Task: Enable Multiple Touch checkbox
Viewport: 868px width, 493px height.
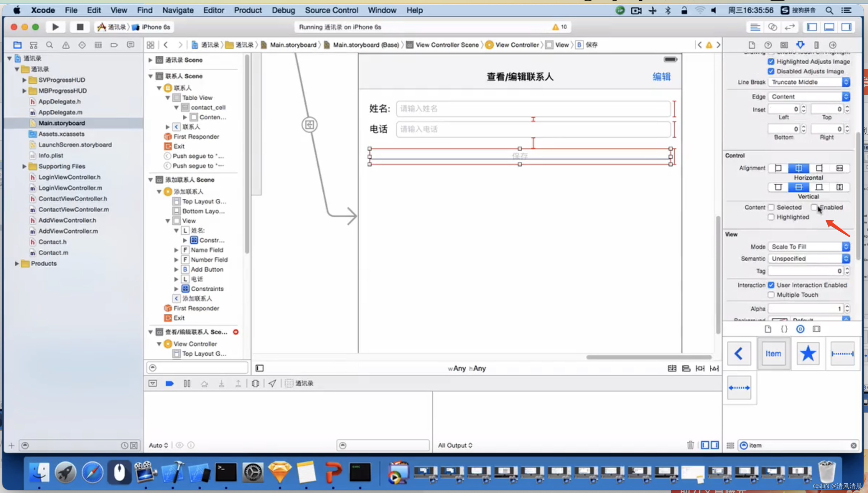Action: pos(771,295)
